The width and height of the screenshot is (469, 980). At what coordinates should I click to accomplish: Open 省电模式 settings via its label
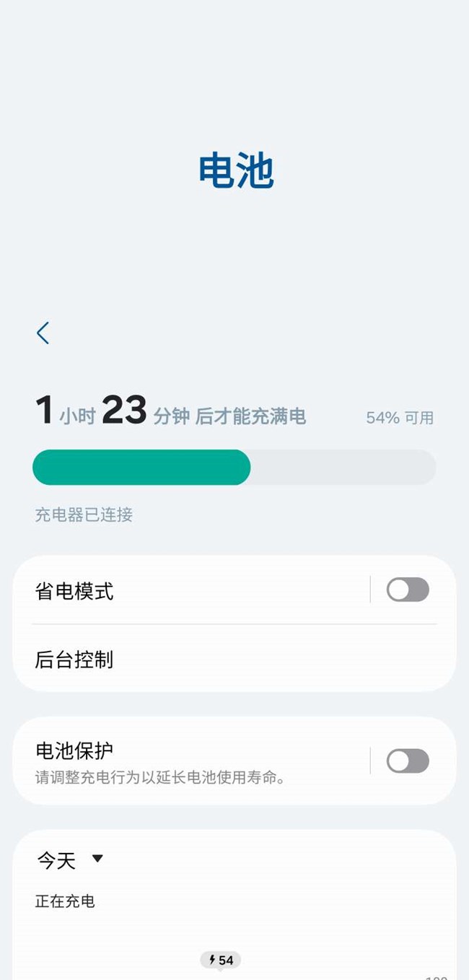(x=74, y=592)
